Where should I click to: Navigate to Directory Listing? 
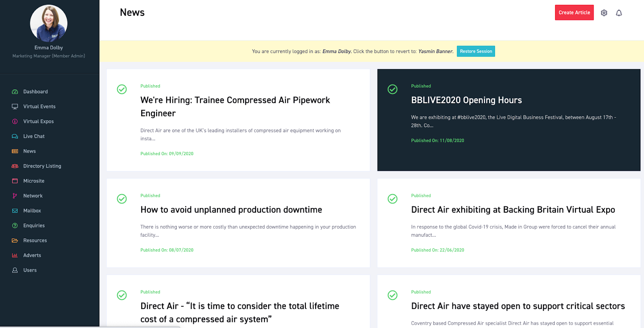[x=42, y=166]
